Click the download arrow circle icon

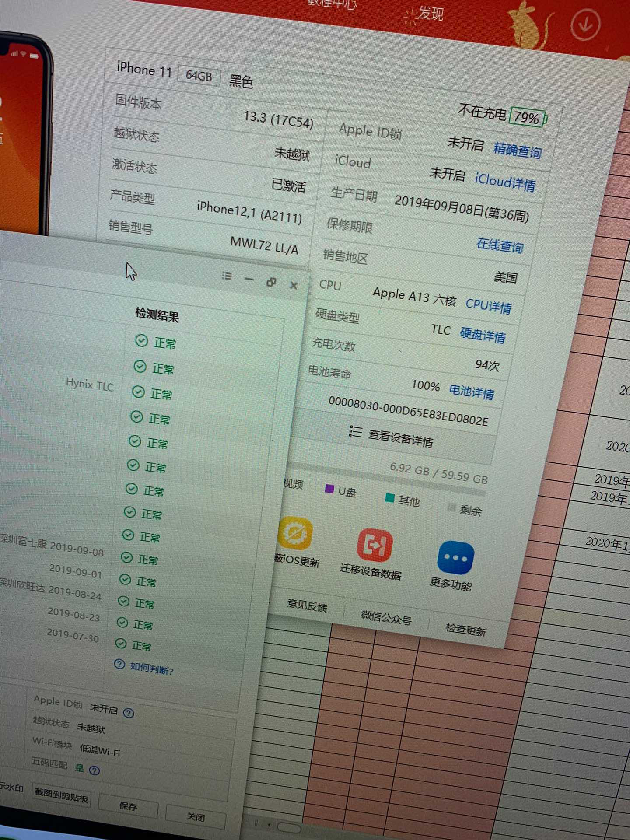click(x=585, y=24)
